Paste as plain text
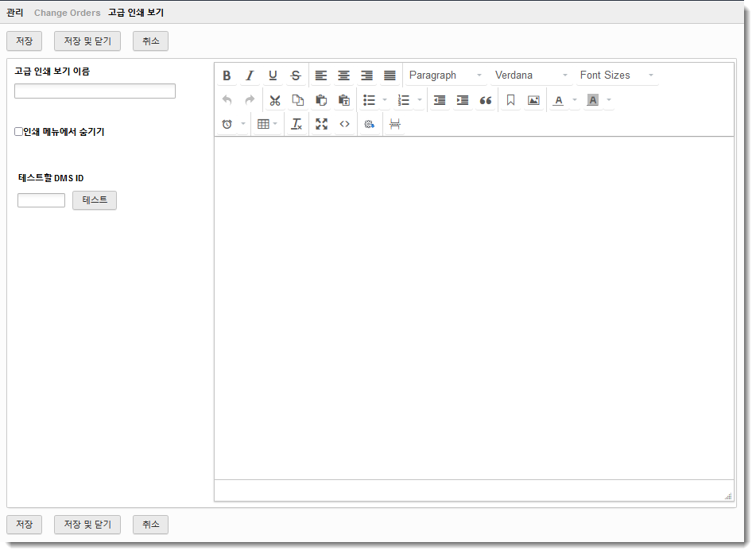 point(344,100)
